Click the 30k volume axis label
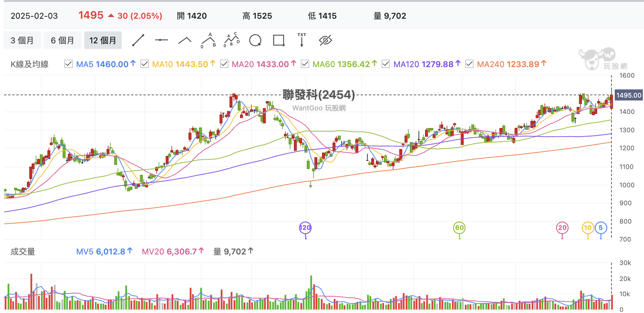The height and width of the screenshot is (313, 644). pos(625,263)
